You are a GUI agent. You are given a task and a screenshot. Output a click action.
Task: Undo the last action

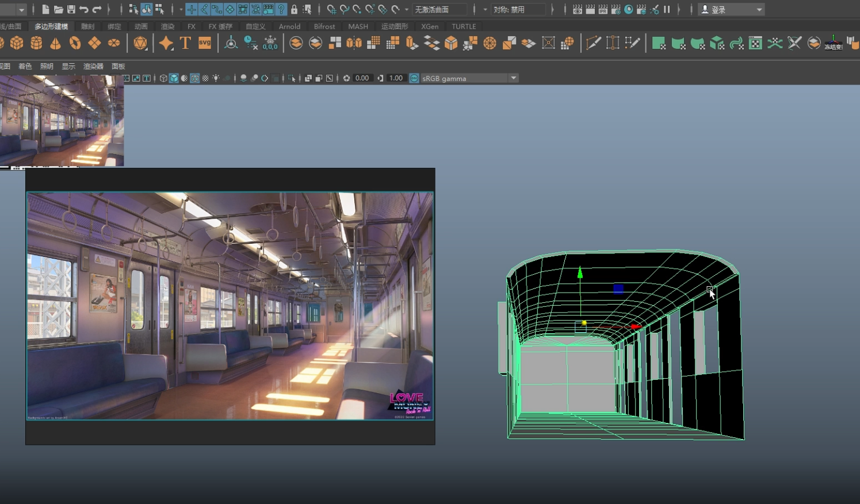pos(84,9)
